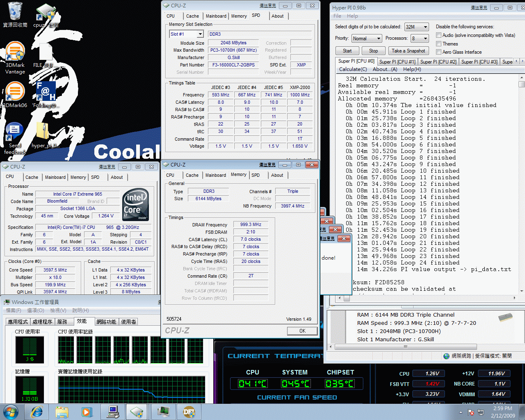Screen dimensions: 525x420
Task: Click Start in Hyper PI
Action: [x=347, y=51]
